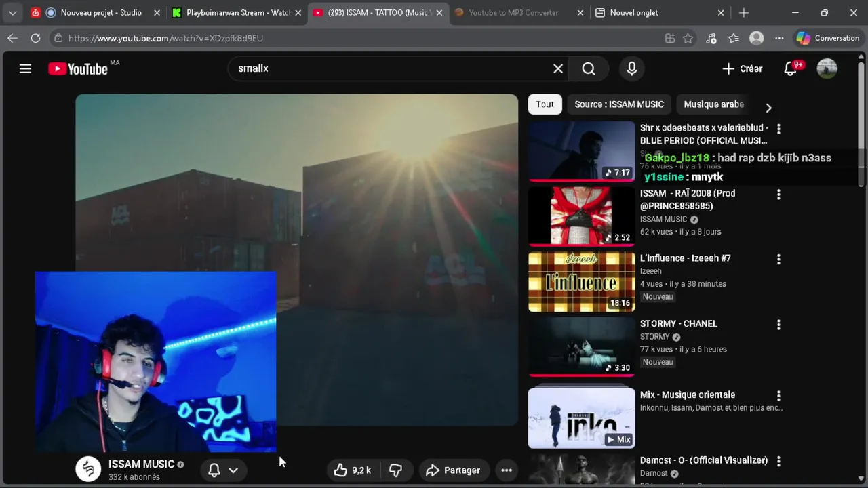Open L'influence Izeeeh #7 thumbnail
Screen dimensions: 868x488
tap(582, 281)
